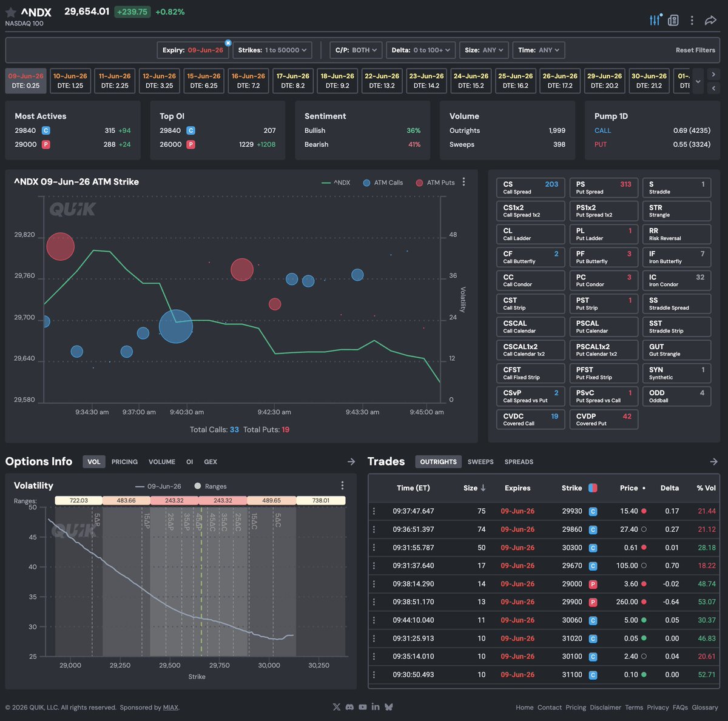Click the share arrow icon

(710, 21)
